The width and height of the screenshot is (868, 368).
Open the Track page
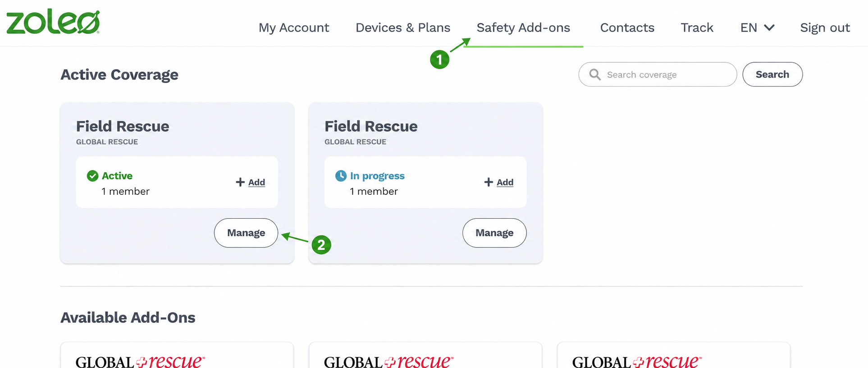click(x=697, y=28)
